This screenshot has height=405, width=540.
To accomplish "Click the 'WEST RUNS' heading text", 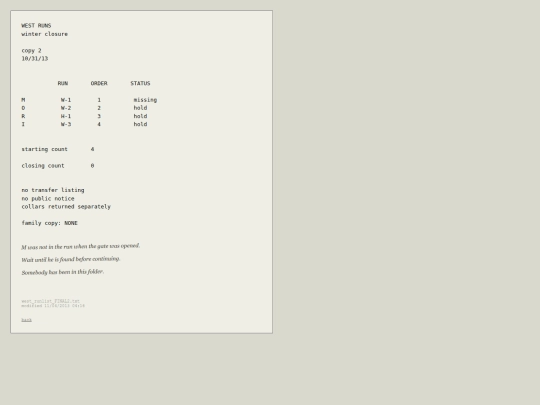I will pyautogui.click(x=36, y=25).
